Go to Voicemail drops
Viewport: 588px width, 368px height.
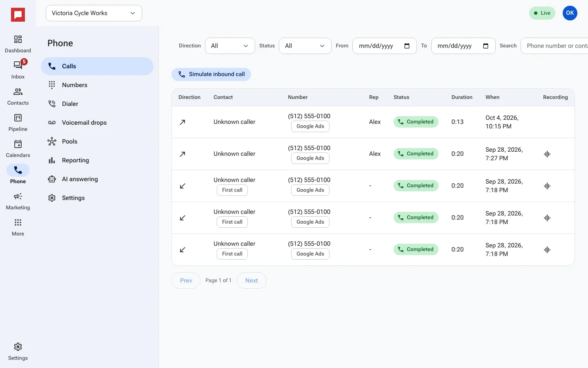[97, 123]
